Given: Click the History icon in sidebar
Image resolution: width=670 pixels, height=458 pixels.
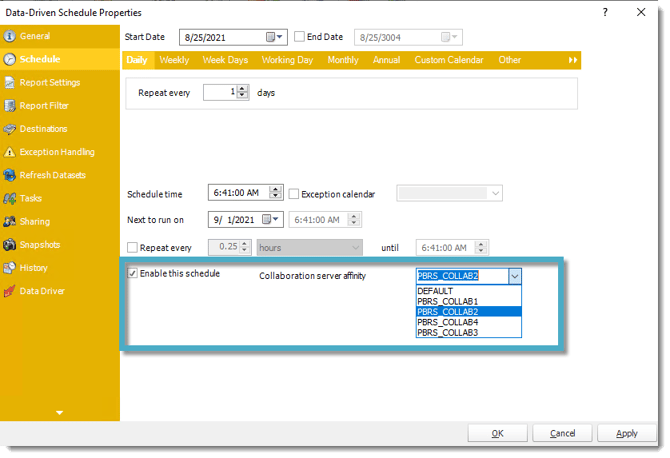Looking at the screenshot, I should [x=9, y=267].
